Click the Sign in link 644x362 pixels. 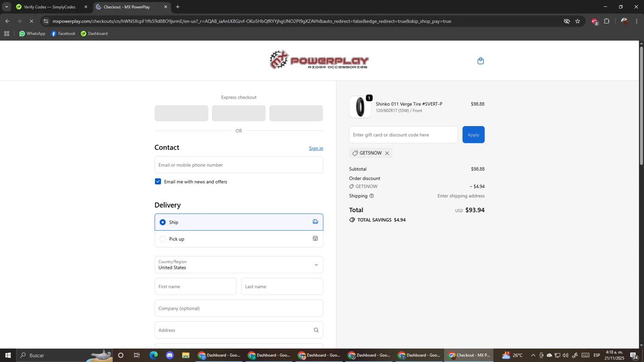[x=316, y=148]
